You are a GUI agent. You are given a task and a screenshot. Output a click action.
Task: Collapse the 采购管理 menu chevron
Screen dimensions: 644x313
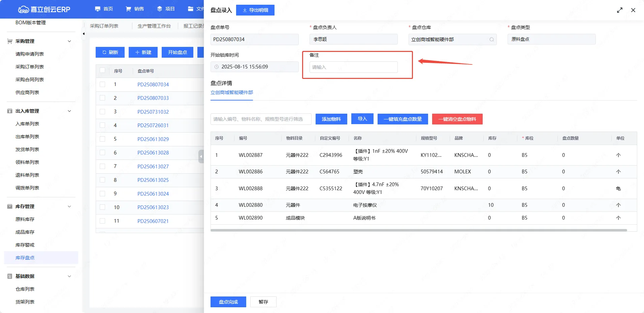[69, 41]
